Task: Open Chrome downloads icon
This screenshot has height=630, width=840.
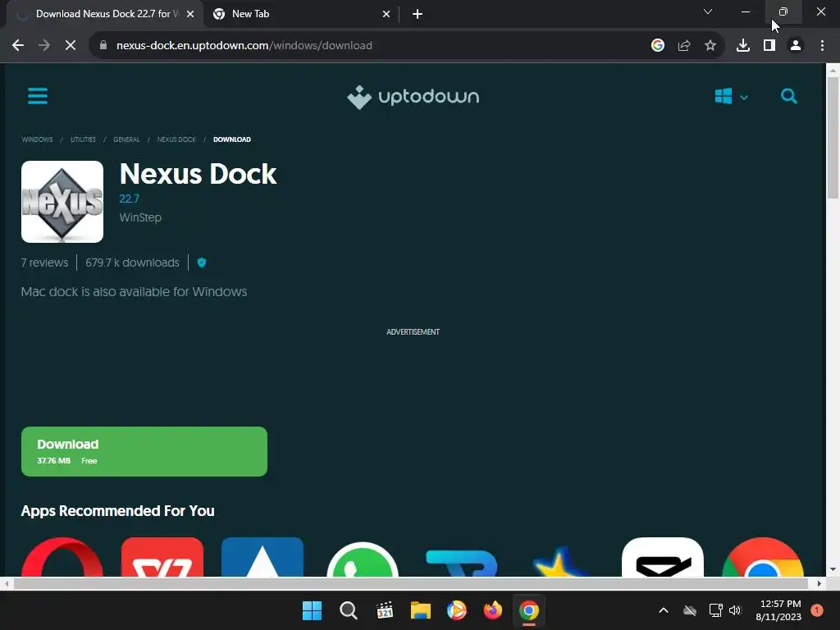Action: pos(743,46)
